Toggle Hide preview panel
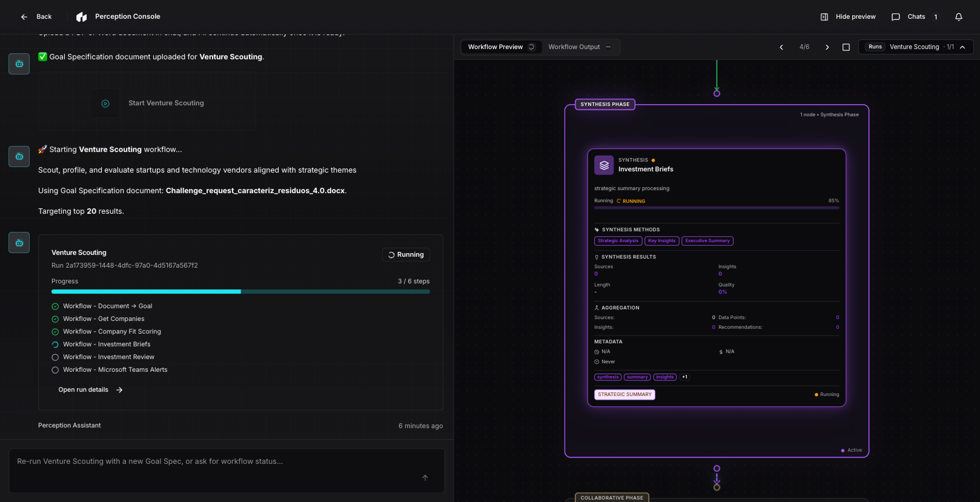 click(848, 17)
